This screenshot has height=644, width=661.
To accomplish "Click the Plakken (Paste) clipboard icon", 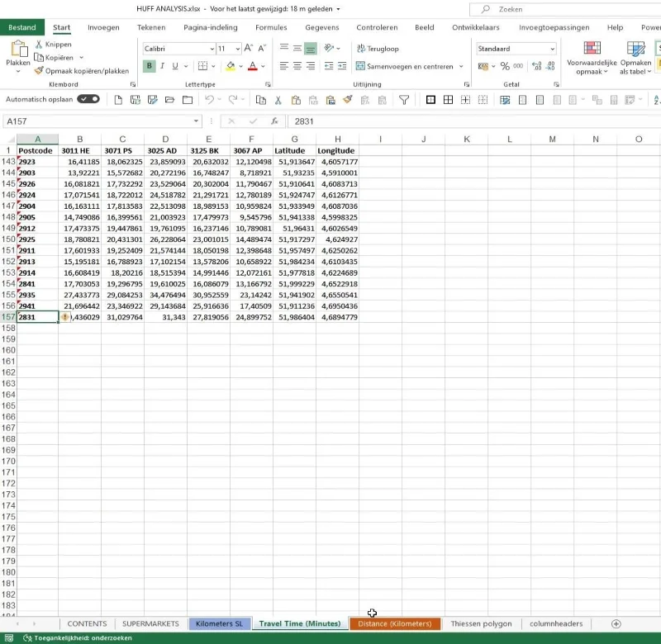I will [18, 49].
